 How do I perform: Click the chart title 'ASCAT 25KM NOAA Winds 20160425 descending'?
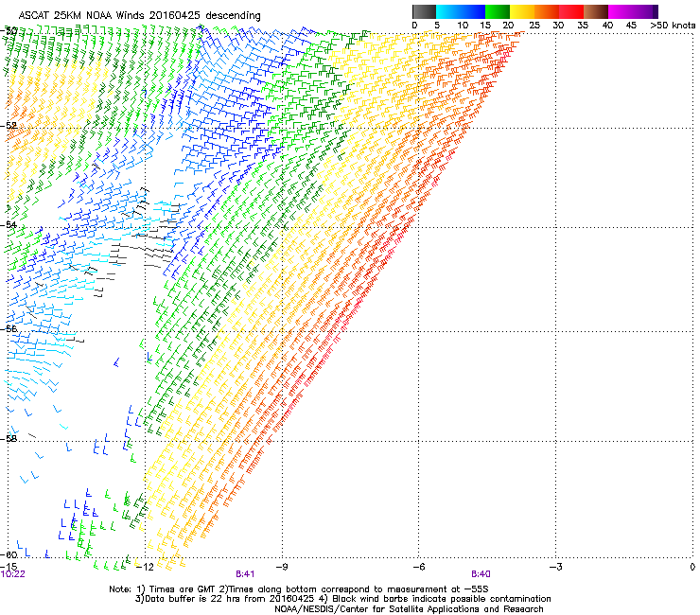click(x=139, y=15)
